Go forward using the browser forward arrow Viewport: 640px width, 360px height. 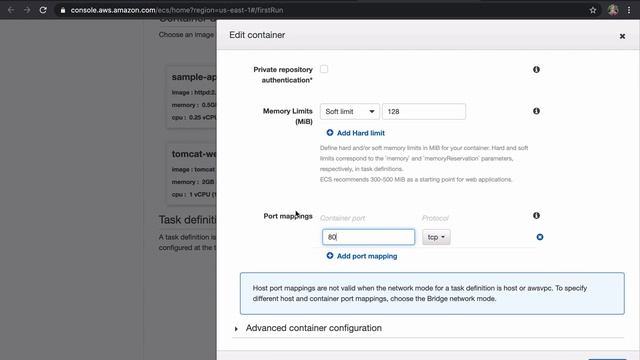click(x=27, y=10)
